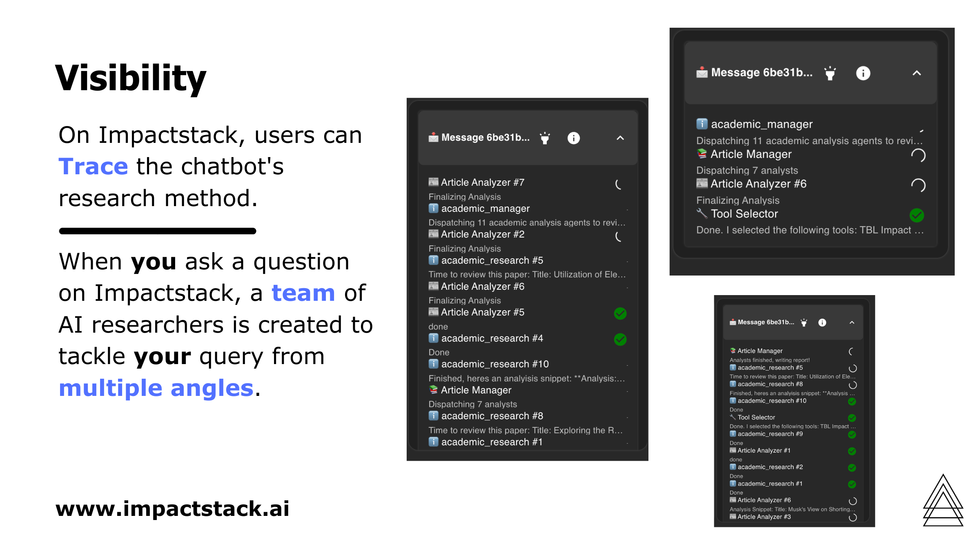This screenshot has height=551, width=980.
Task: Click the books icon for Article Manager in top-right panel
Action: click(702, 154)
